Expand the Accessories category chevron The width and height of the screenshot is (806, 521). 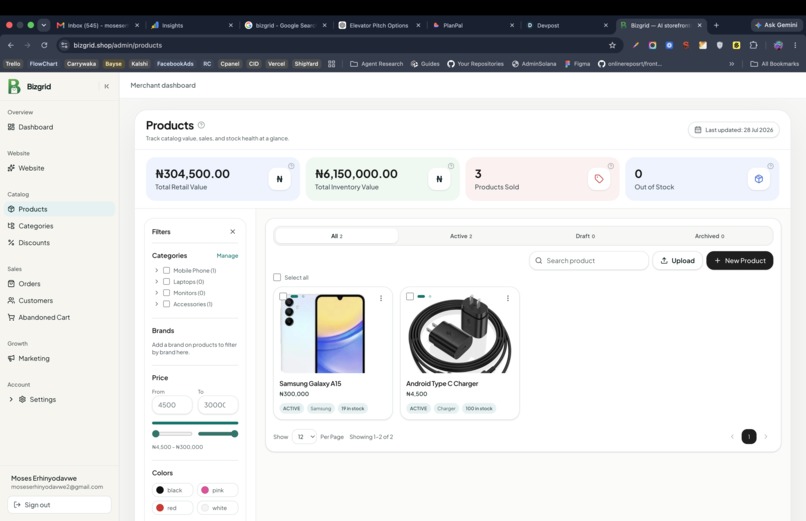[156, 304]
